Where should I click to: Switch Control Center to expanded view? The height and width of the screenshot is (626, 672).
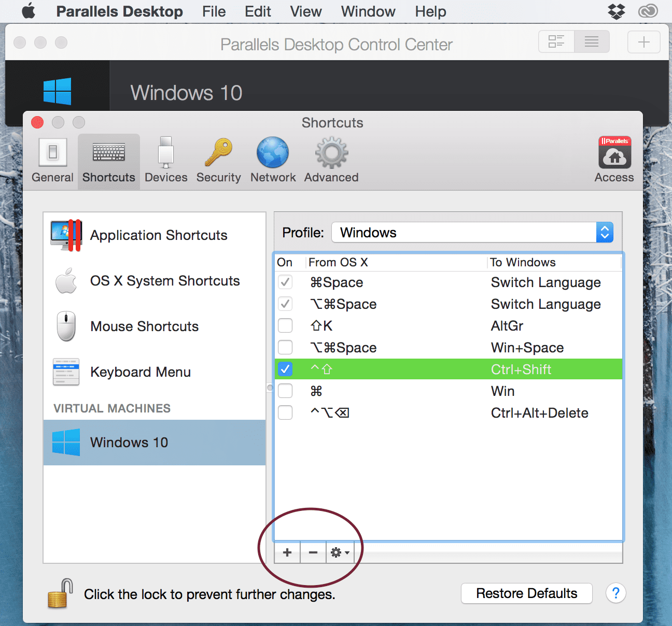[x=556, y=41]
